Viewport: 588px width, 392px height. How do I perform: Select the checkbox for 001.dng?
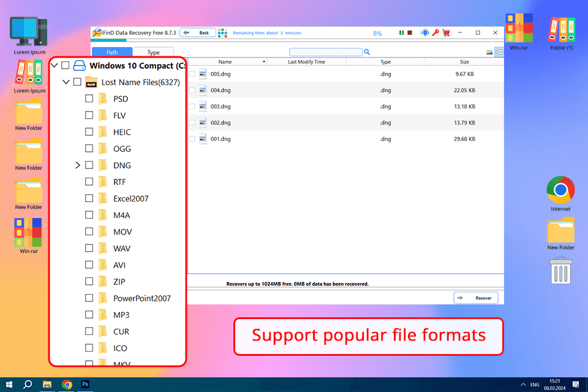click(192, 139)
